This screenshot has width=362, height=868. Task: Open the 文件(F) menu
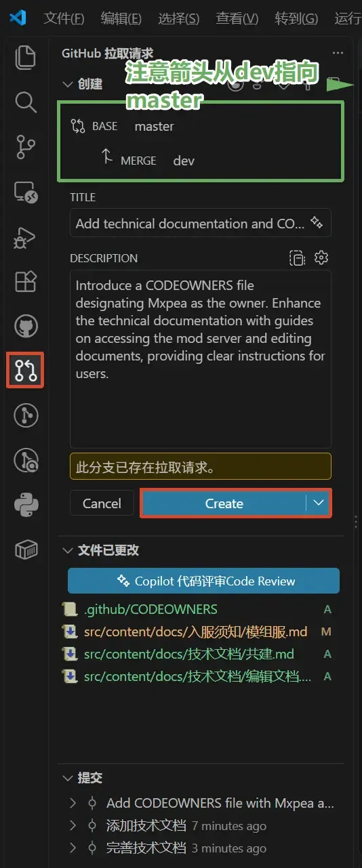pos(64,18)
